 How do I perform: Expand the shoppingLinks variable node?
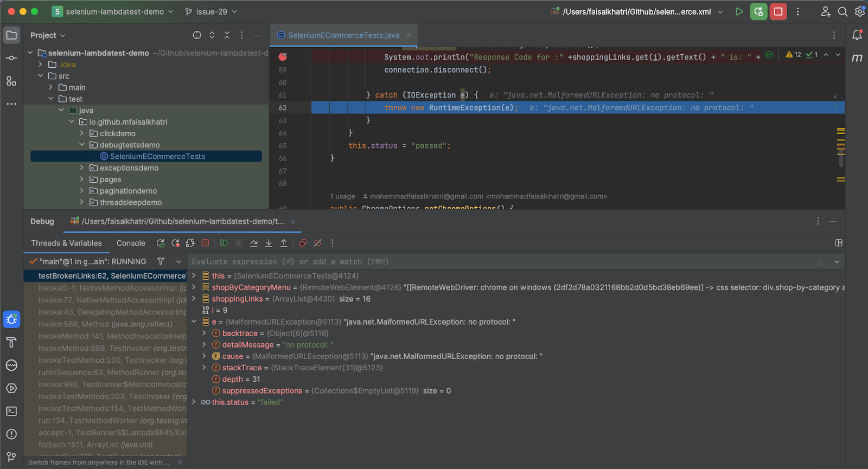coord(194,299)
